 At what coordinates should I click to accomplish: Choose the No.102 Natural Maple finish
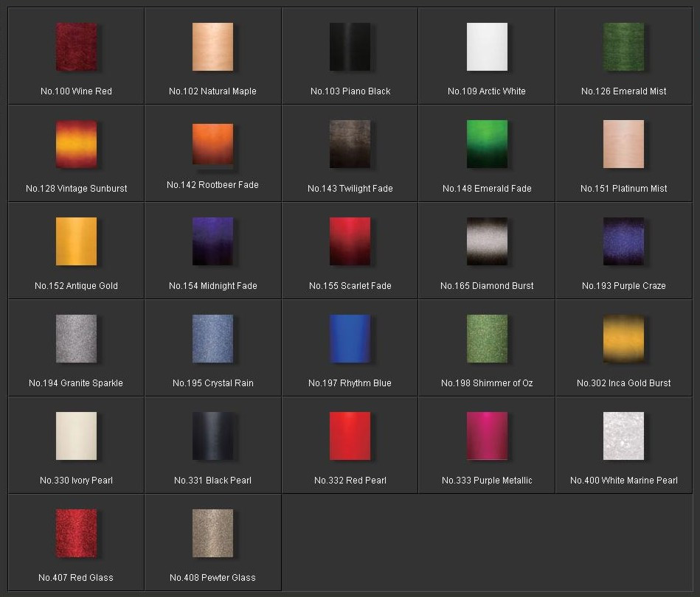click(x=212, y=47)
